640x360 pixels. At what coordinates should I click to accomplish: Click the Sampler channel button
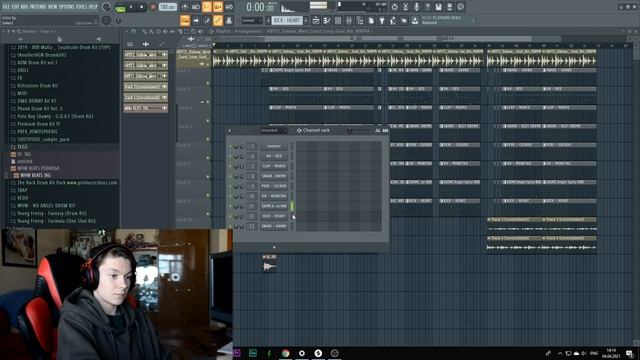(x=274, y=147)
